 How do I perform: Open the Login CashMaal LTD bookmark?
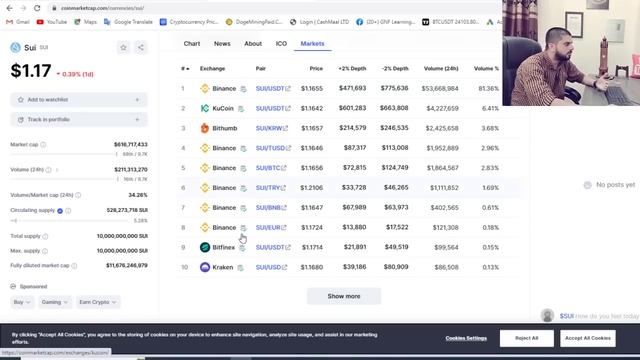pyautogui.click(x=320, y=22)
